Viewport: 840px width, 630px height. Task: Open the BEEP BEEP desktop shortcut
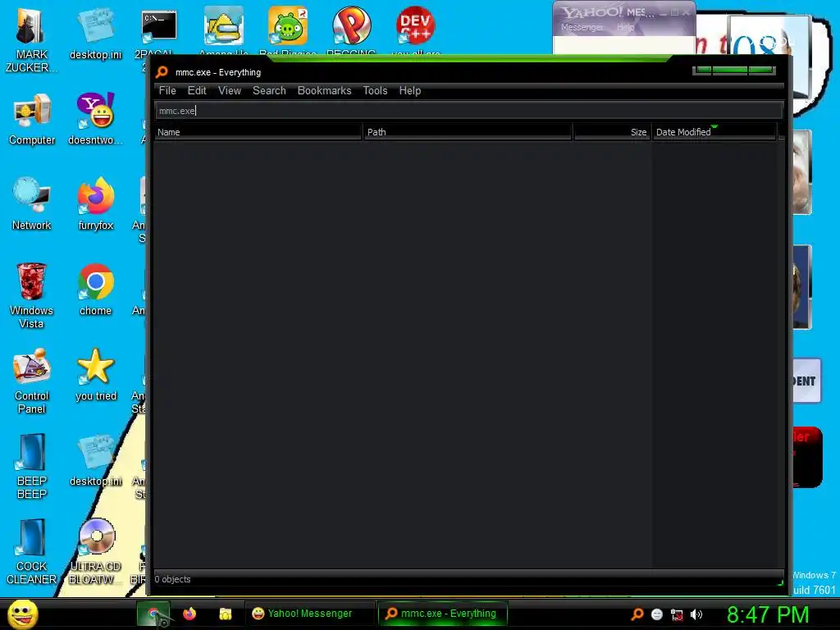[32, 466]
